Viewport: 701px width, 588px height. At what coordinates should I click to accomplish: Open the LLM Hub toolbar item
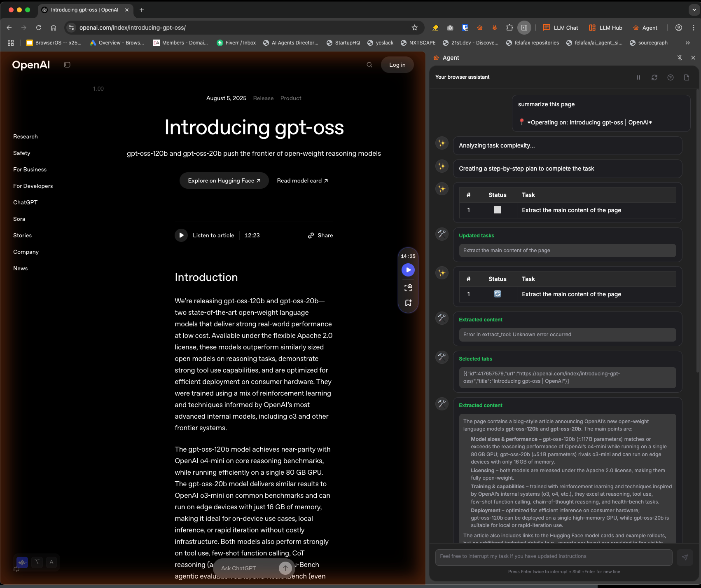point(605,28)
